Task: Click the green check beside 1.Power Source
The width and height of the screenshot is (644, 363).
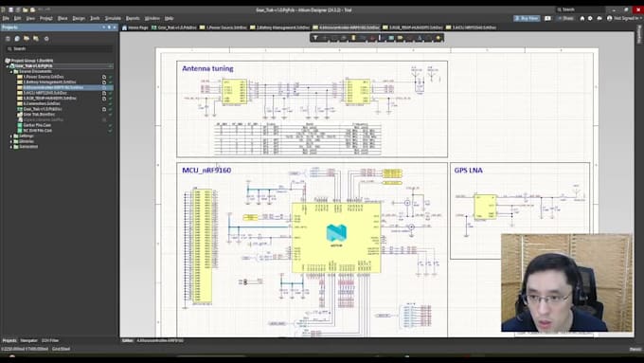Action: click(x=110, y=77)
